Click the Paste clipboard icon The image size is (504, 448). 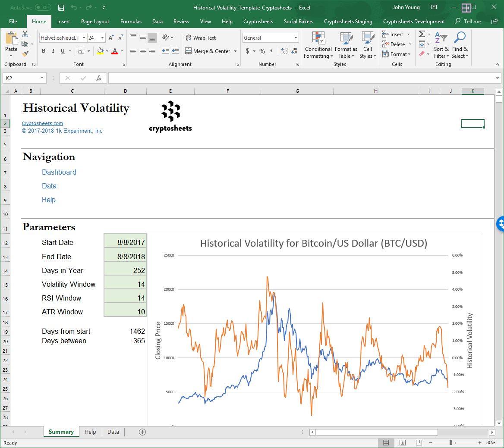click(12, 38)
